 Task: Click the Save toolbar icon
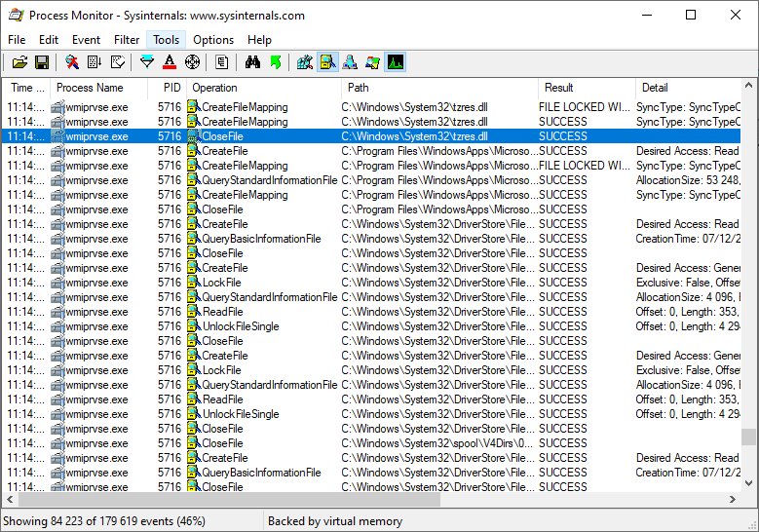[42, 62]
